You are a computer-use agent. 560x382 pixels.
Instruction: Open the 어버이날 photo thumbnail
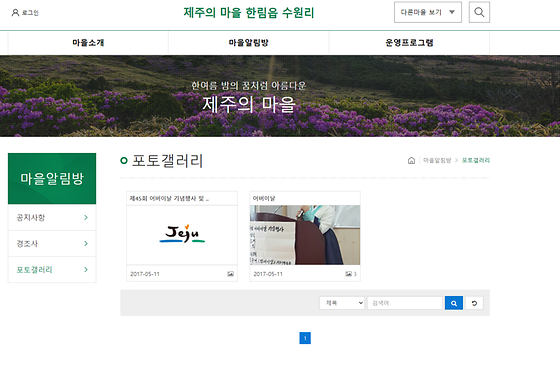(x=305, y=235)
